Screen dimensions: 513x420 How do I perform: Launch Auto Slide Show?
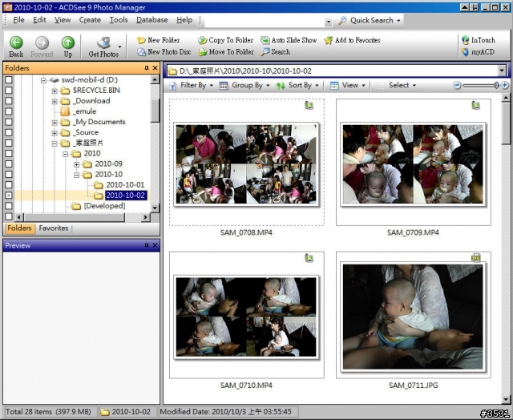tap(289, 40)
